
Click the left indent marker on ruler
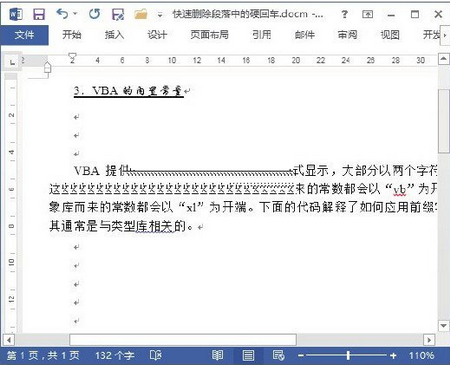[47, 68]
